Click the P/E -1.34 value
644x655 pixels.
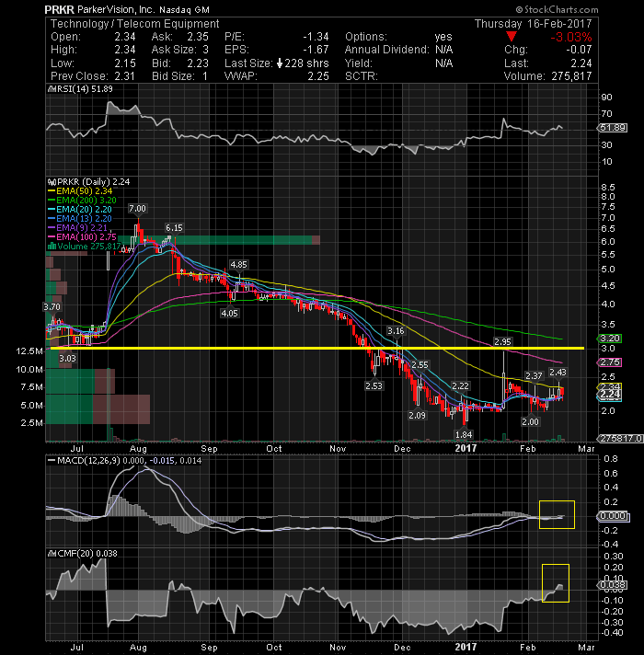(316, 37)
